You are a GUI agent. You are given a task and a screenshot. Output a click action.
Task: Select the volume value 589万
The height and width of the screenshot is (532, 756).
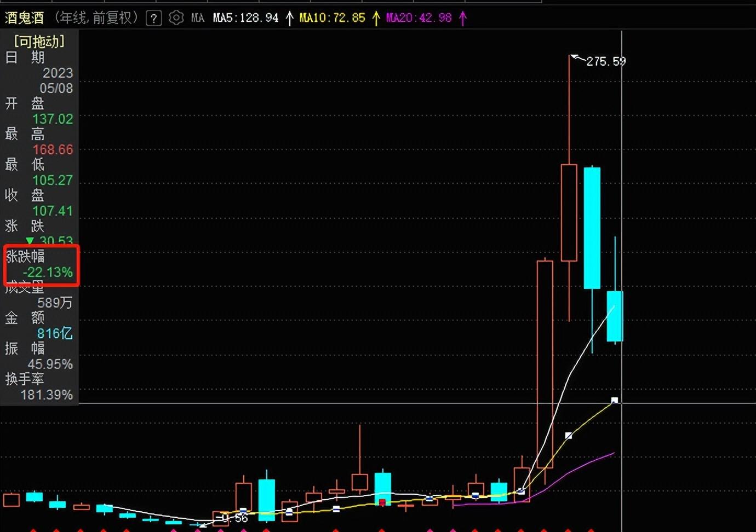55,303
